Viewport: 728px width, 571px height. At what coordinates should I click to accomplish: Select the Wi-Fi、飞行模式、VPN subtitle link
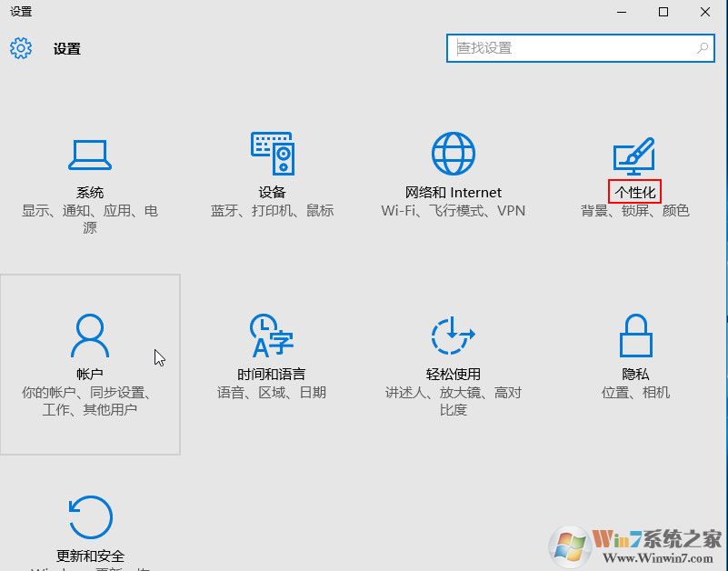coord(452,207)
